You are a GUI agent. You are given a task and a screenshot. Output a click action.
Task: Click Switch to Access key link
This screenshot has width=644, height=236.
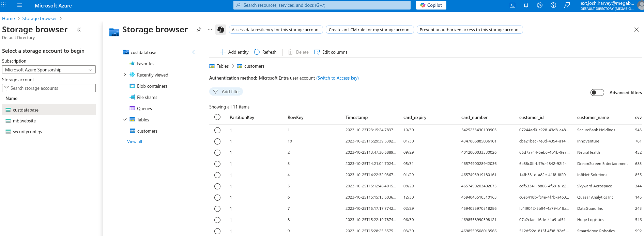(x=337, y=78)
